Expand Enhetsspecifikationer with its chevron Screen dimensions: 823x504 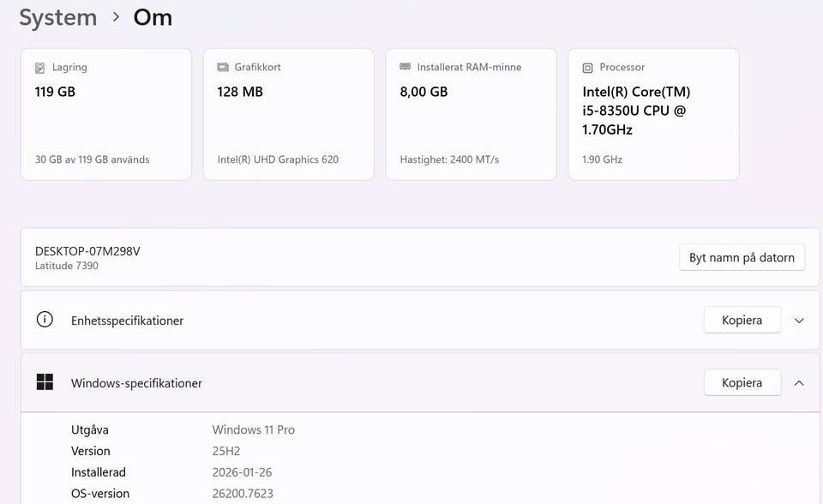click(799, 321)
